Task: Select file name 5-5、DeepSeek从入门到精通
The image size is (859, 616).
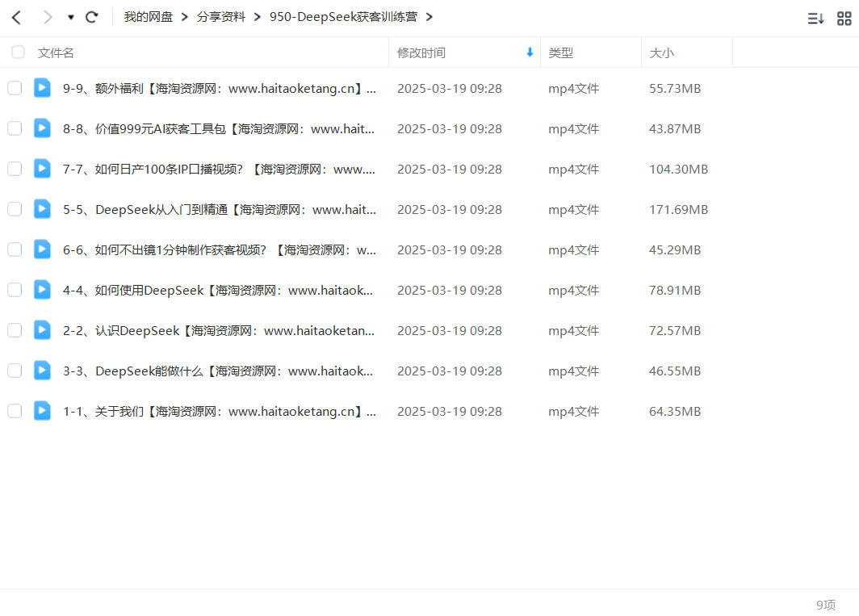Action: click(219, 209)
